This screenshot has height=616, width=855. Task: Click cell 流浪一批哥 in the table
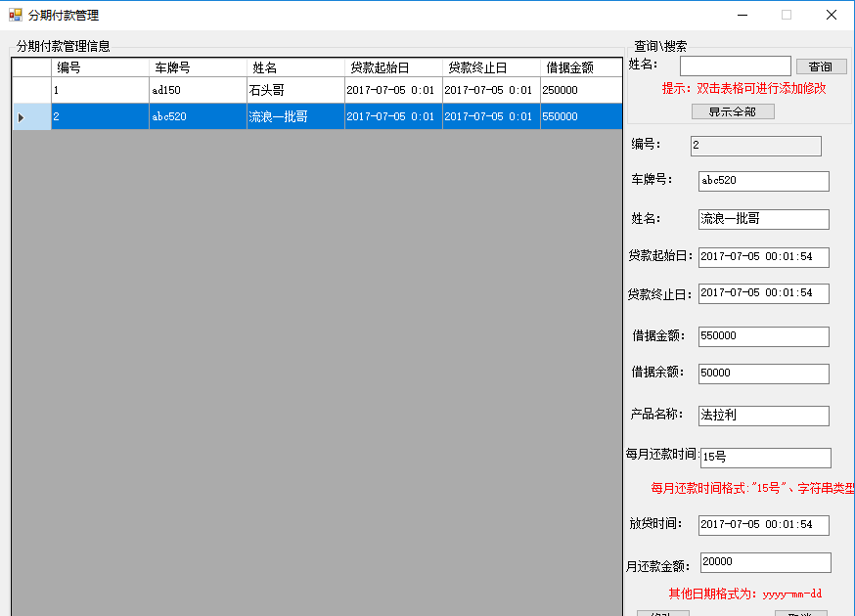[295, 116]
